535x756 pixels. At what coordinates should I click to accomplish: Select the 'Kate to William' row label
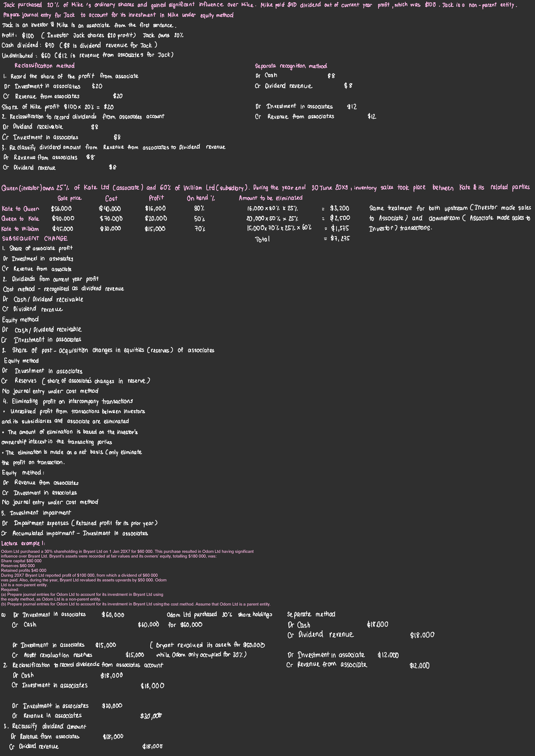tap(21, 229)
